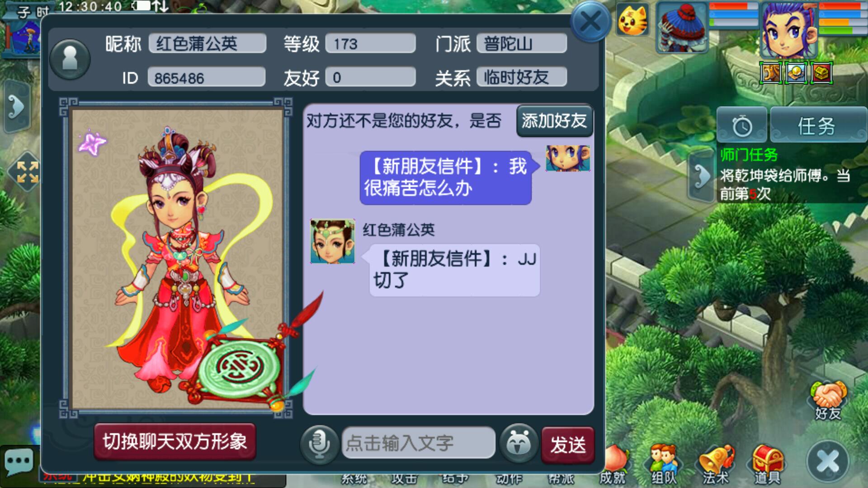Open the chat bubble icon at bottom left
The height and width of the screenshot is (488, 868).
[x=19, y=462]
